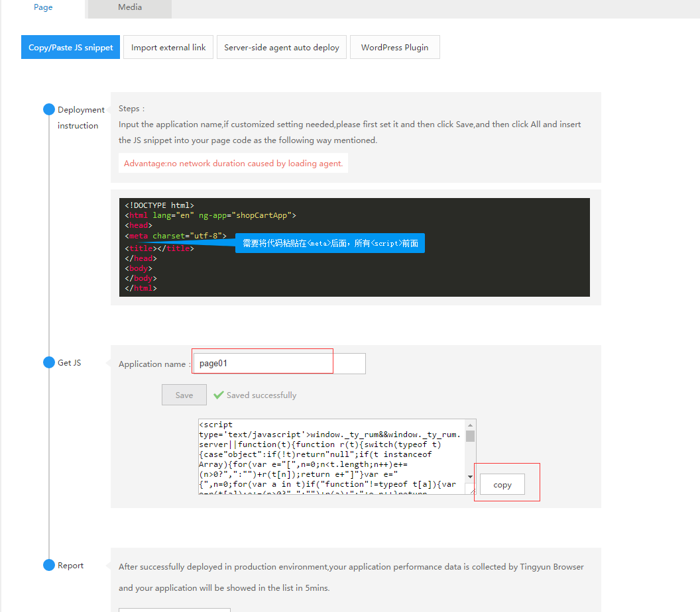This screenshot has height=612, width=700.
Task: Click the Deployment instruction step circle
Action: pyautogui.click(x=49, y=109)
